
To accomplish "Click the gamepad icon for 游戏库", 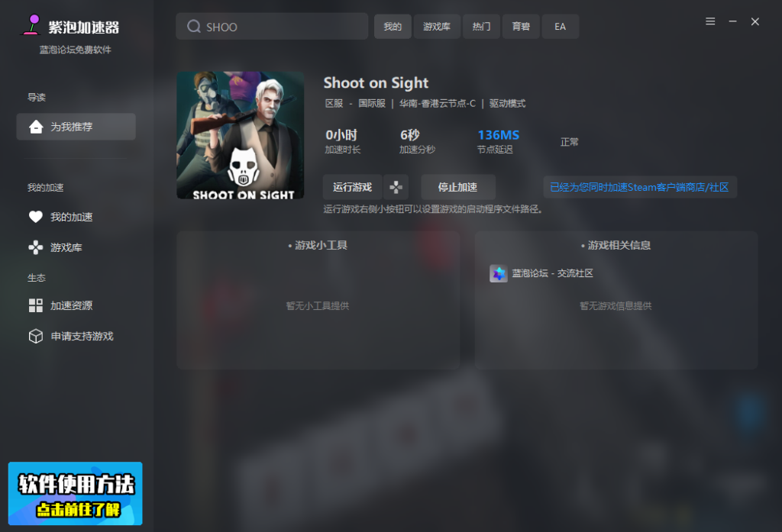I will 35,247.
